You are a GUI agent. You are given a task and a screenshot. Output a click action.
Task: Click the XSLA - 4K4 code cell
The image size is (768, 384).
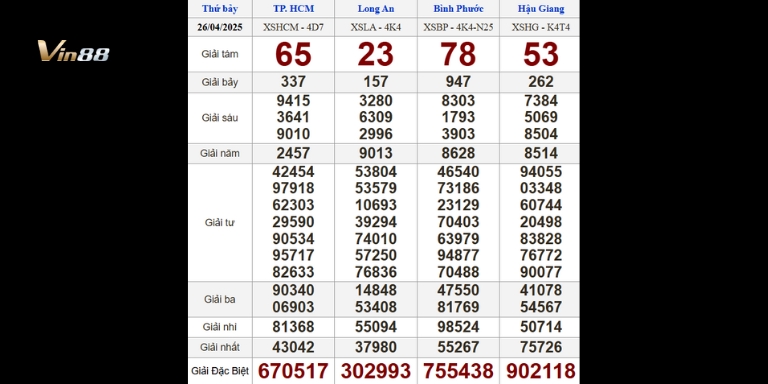pyautogui.click(x=376, y=27)
